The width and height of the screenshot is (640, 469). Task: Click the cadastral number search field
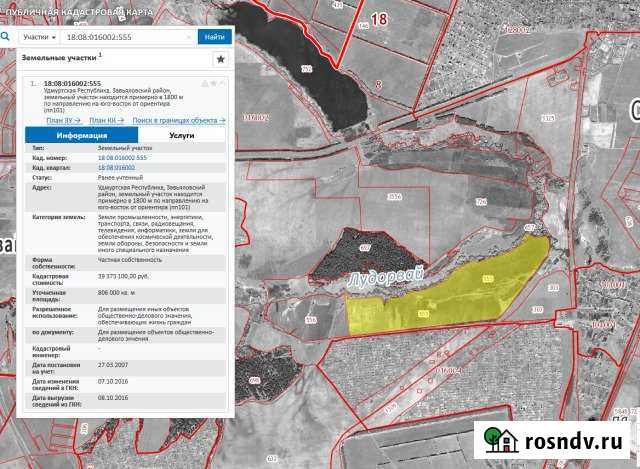(120, 36)
